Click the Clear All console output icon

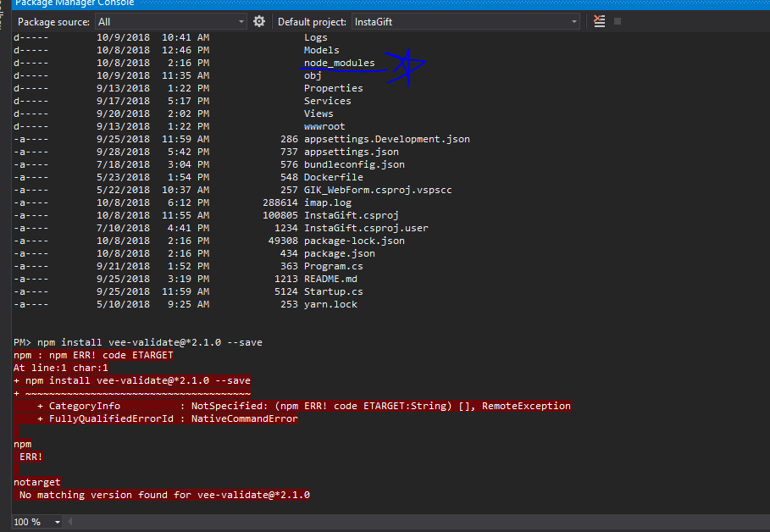[x=599, y=21]
